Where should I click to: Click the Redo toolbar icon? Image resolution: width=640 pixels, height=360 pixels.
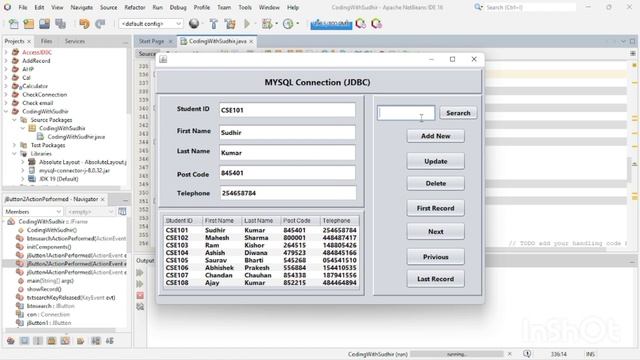click(x=100, y=24)
